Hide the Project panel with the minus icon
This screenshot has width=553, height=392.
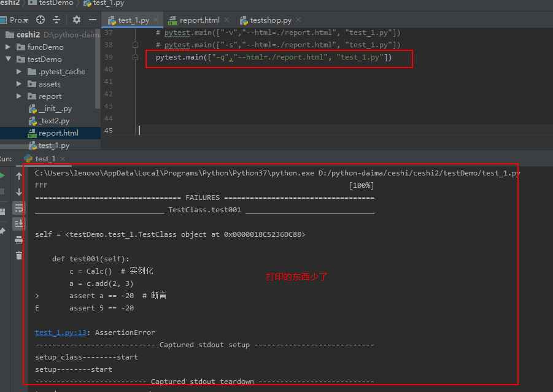(93, 20)
